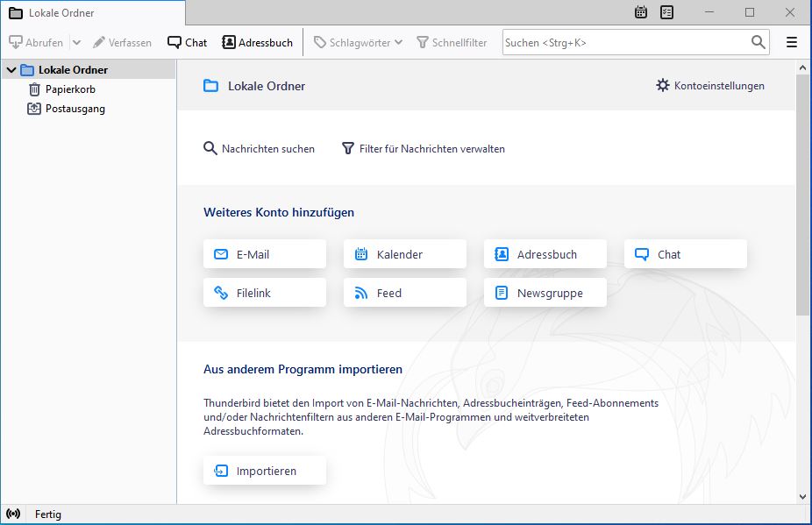
Task: Expand the Abrufen dropdown arrow
Action: click(x=76, y=42)
